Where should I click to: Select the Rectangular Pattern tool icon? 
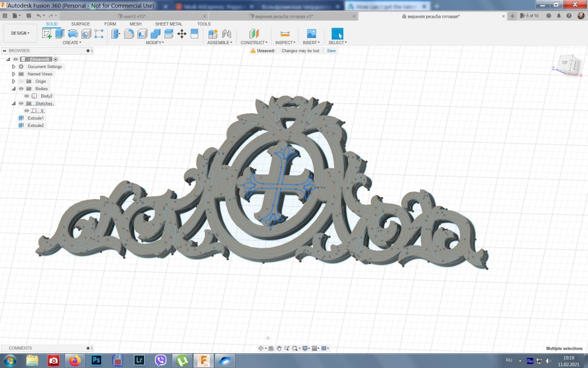pyautogui.click(x=99, y=34)
